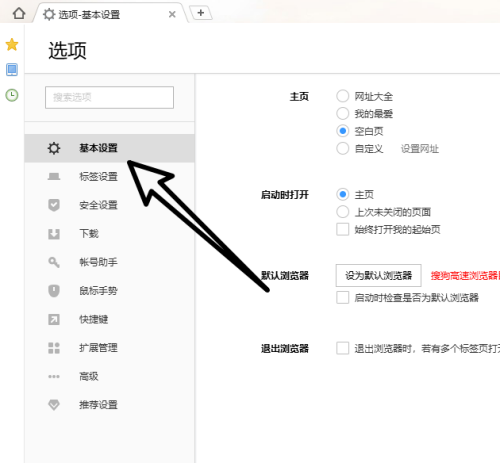Screen dimensions: 500x463
Task: Choose 上次未关闭的页面 at startup
Action: point(343,212)
